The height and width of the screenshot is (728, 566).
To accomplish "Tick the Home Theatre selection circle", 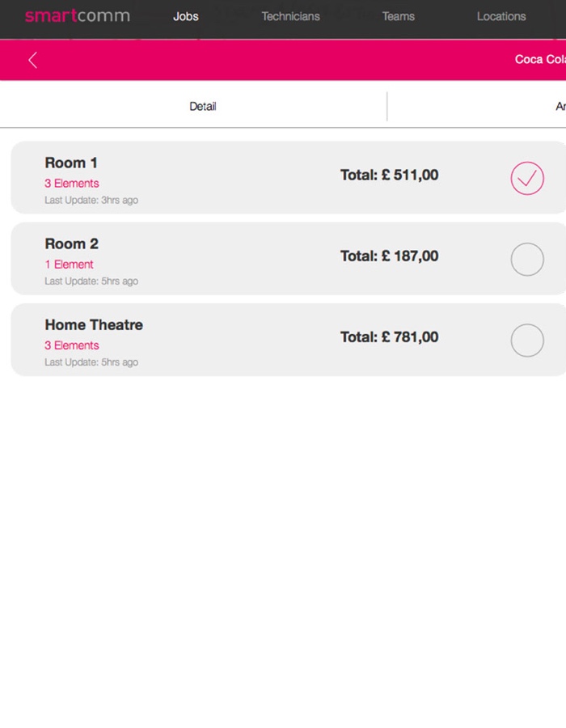I will pos(527,340).
